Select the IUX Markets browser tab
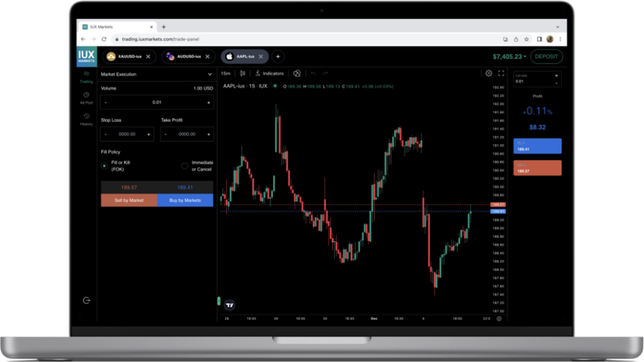 [116, 27]
